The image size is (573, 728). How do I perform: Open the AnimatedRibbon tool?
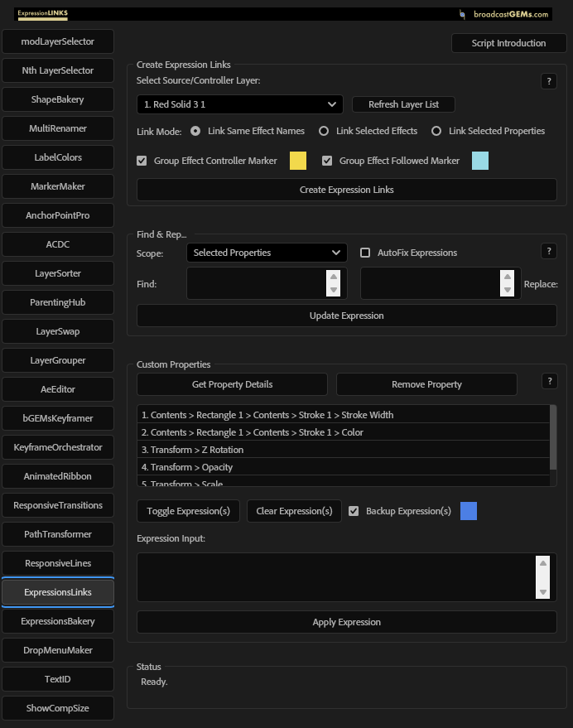click(x=58, y=476)
